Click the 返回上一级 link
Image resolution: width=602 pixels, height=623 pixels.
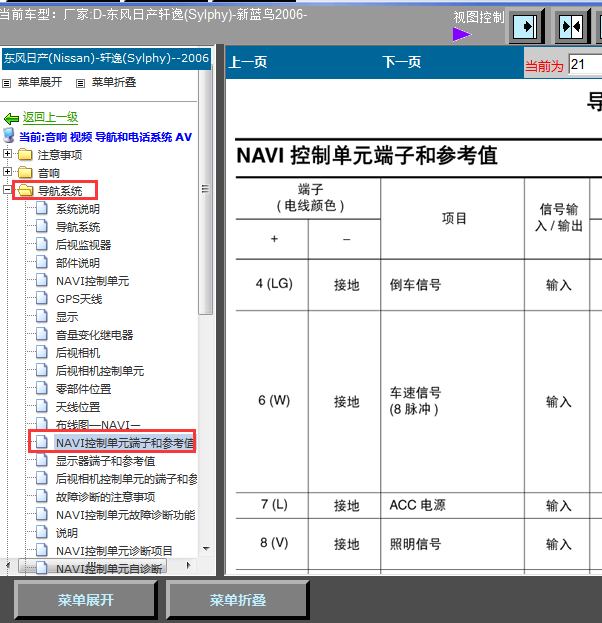coord(50,117)
